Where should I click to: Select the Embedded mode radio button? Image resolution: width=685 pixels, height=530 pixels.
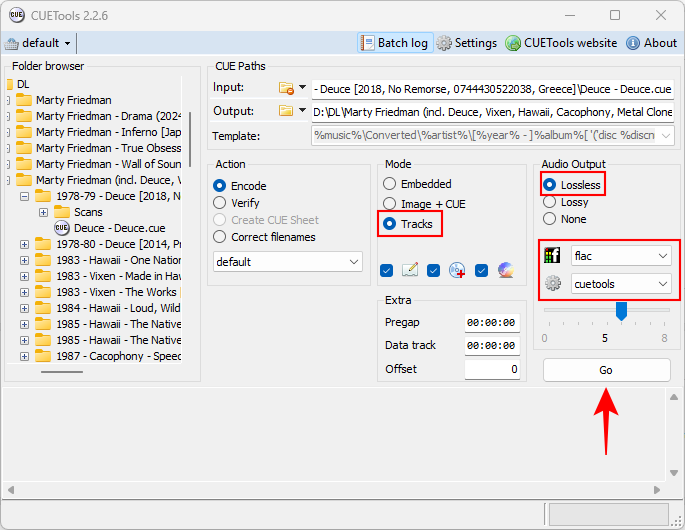coord(390,184)
